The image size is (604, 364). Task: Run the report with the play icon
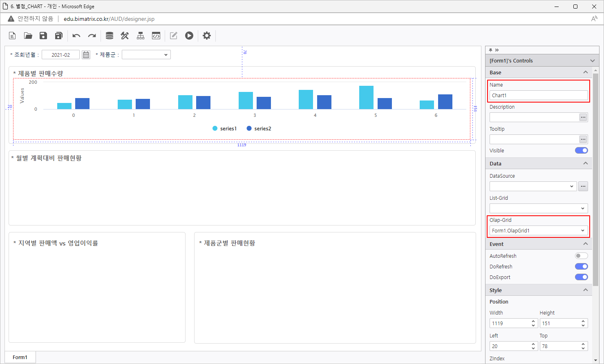click(189, 36)
